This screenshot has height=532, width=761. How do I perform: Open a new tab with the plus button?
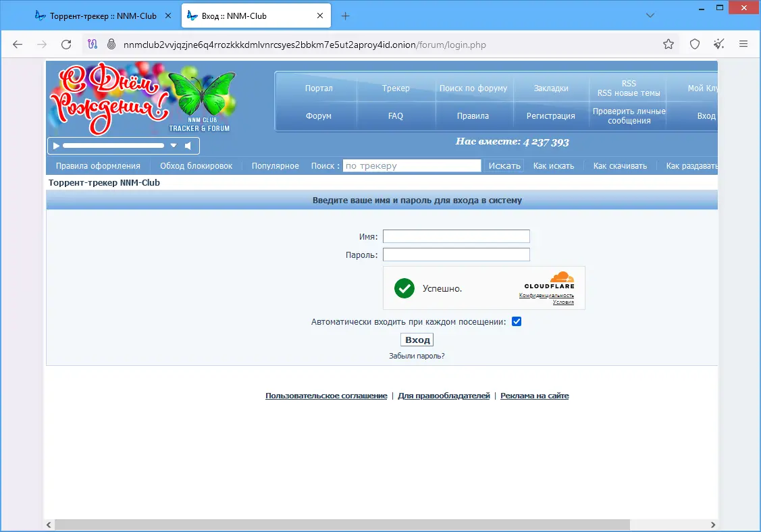[345, 16]
